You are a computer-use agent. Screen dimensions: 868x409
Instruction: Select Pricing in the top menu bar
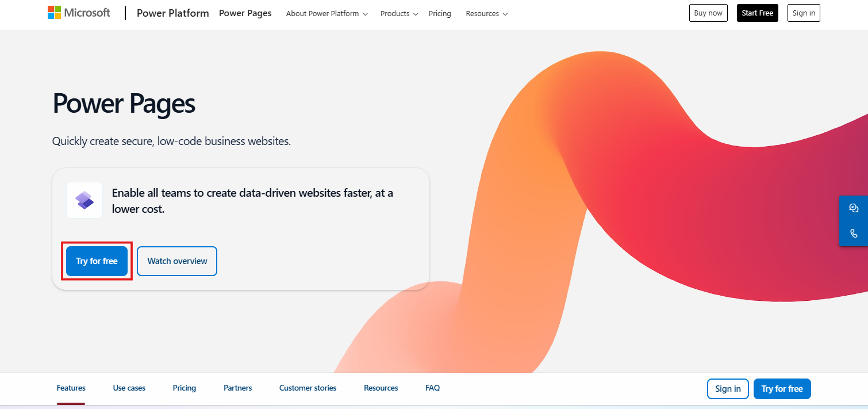440,13
